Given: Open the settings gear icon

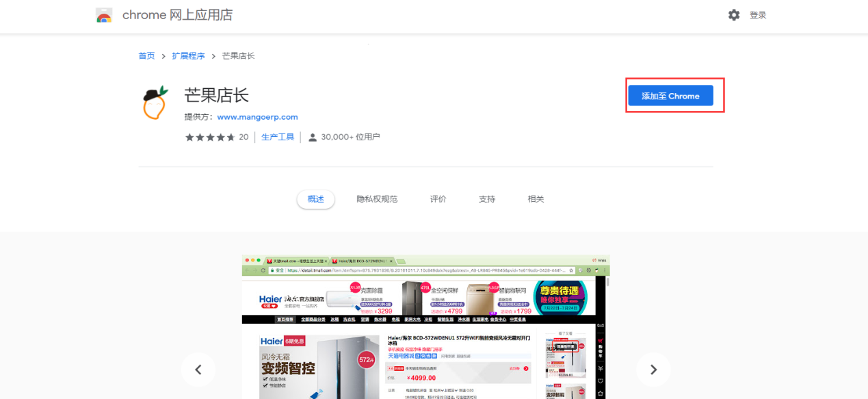Looking at the screenshot, I should [734, 15].
